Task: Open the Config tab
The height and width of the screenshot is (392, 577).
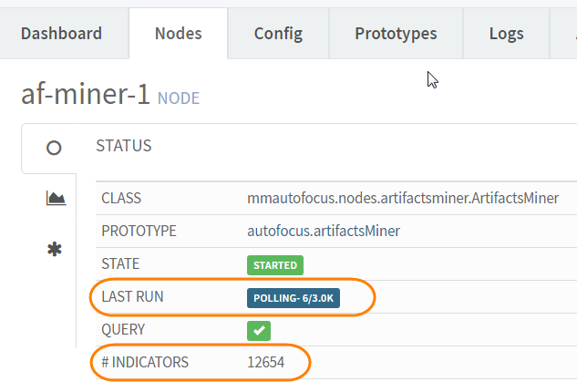Action: (278, 34)
